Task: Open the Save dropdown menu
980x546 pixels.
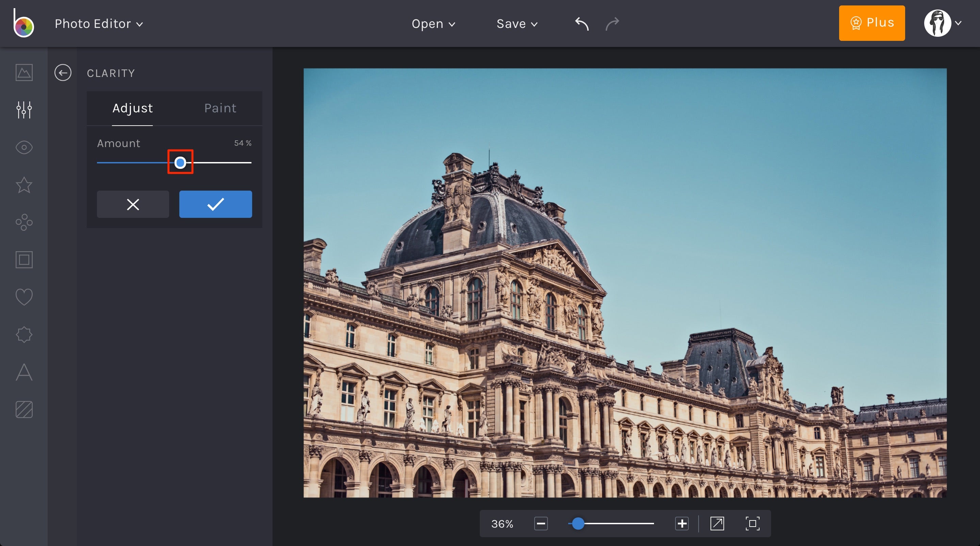Action: click(516, 23)
